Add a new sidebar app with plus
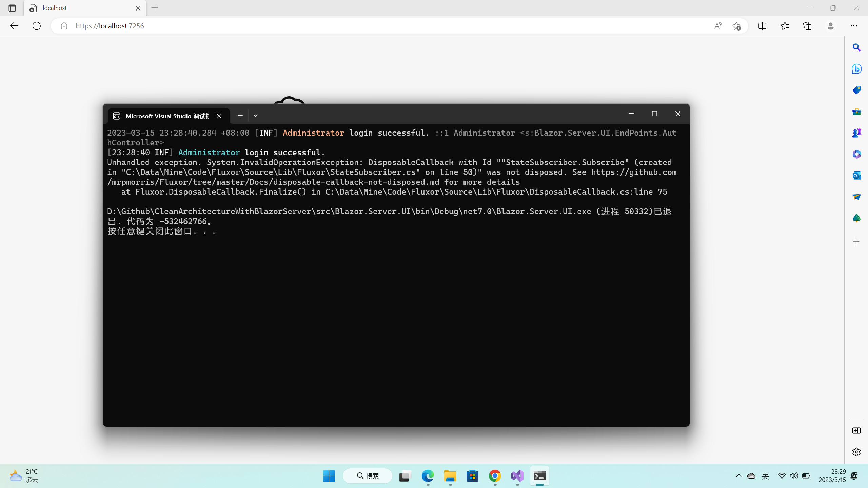This screenshot has height=488, width=868. (856, 241)
